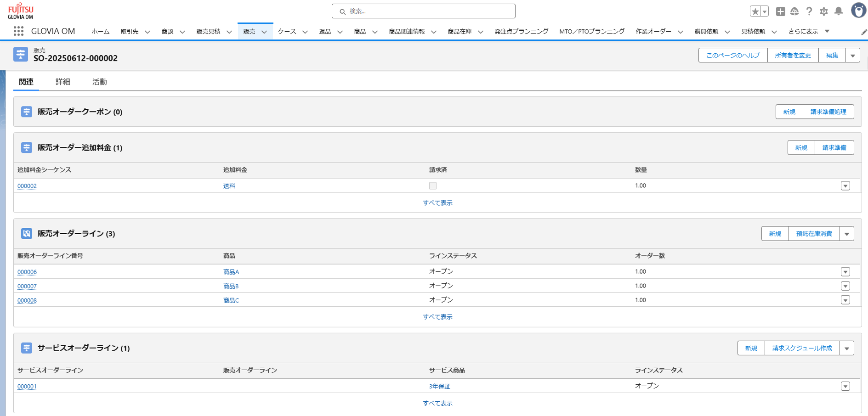Open the MTO/PTOプランニング tab
The image size is (868, 416).
(x=592, y=31)
